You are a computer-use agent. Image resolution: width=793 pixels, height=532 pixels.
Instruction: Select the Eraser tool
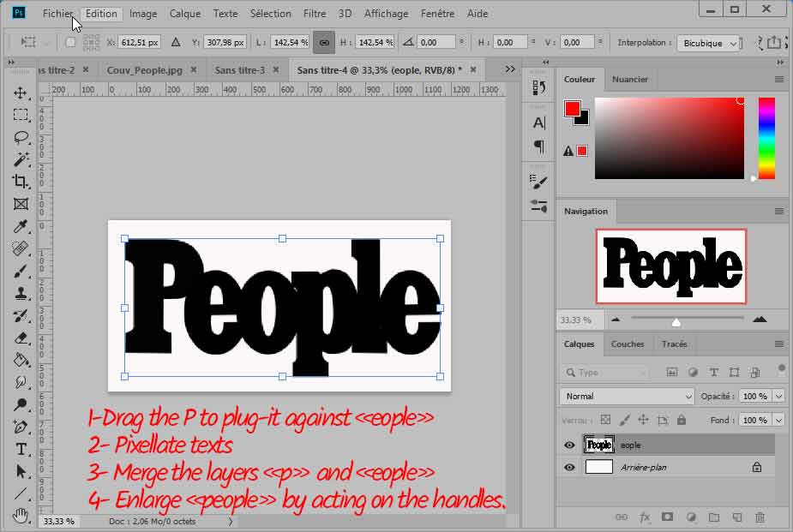21,338
